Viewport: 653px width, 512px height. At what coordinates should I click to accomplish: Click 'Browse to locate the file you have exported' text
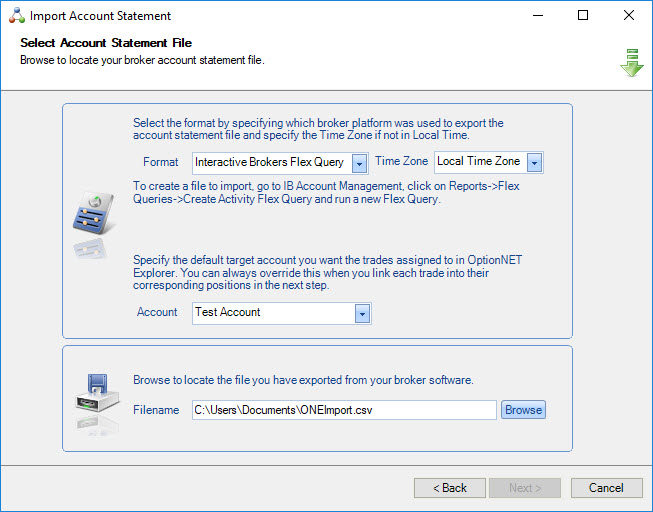(x=303, y=380)
